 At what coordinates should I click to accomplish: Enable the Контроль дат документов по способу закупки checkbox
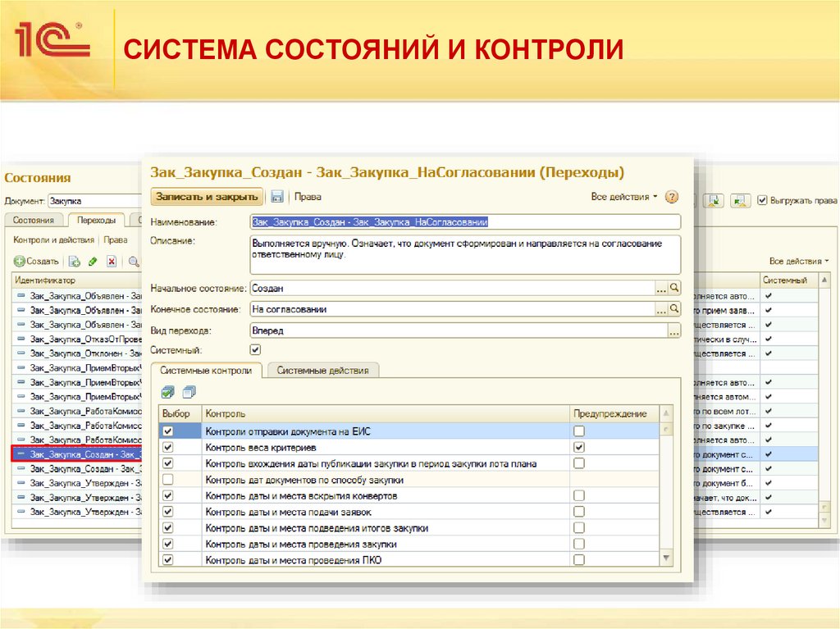pos(169,478)
